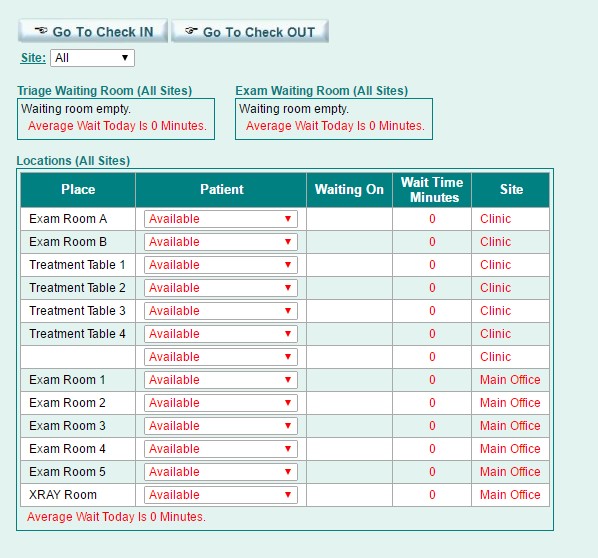Choose a patient for Exam Room 3
This screenshot has width=598, height=558.
tap(221, 426)
